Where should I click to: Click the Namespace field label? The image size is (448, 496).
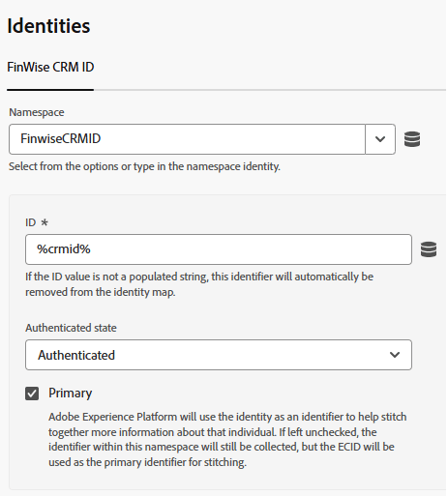pyautogui.click(x=37, y=112)
